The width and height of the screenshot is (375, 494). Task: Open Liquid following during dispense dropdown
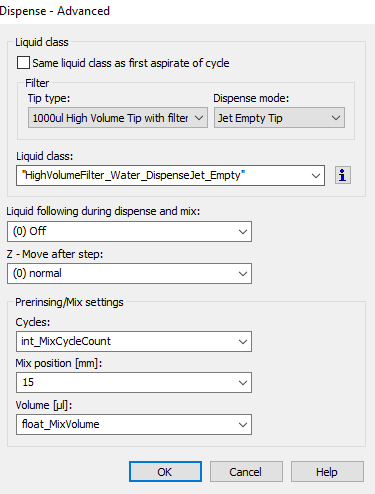pos(129,231)
